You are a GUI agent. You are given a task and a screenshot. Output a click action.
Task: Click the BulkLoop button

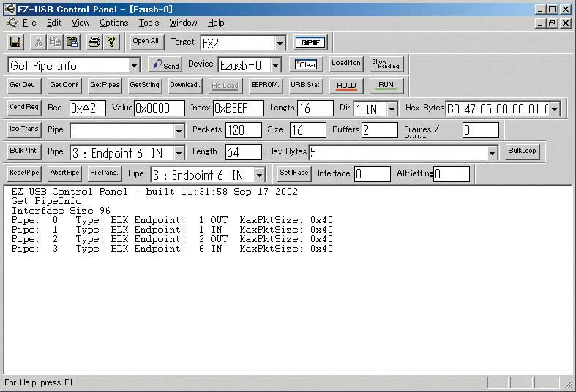pos(523,151)
